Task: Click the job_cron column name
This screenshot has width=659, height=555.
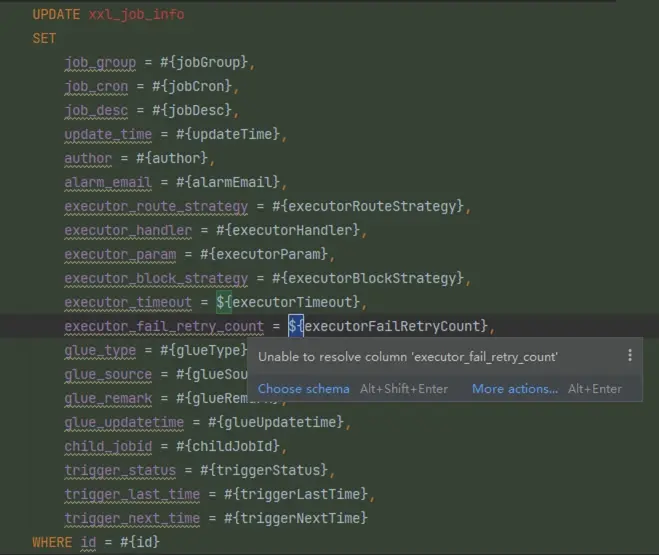Action: coord(96,87)
